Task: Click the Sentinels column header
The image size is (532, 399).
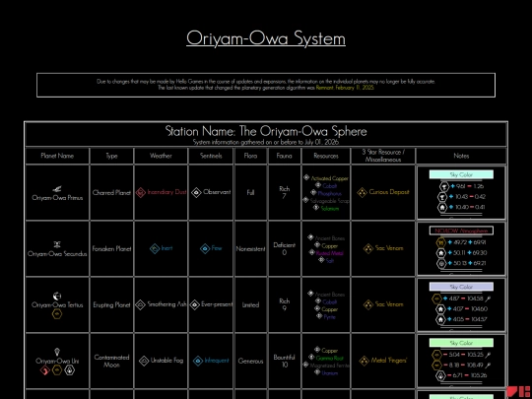Action: [x=211, y=156]
